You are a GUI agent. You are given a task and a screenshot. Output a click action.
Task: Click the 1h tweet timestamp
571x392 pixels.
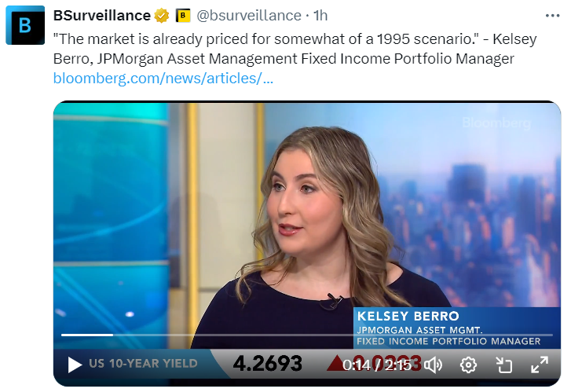point(320,16)
